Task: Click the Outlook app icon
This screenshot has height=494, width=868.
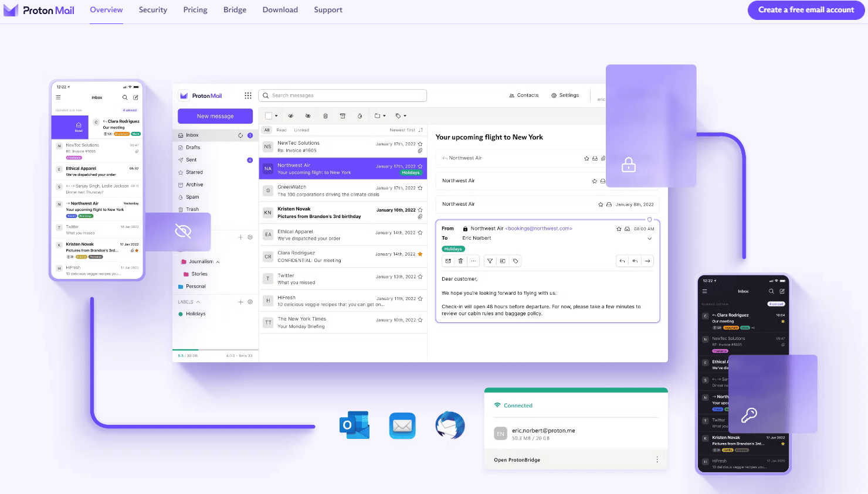Action: [x=354, y=425]
